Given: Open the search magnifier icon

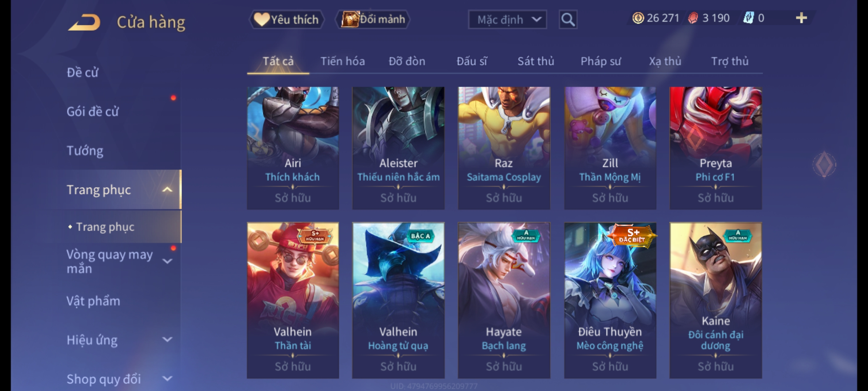Looking at the screenshot, I should point(568,20).
